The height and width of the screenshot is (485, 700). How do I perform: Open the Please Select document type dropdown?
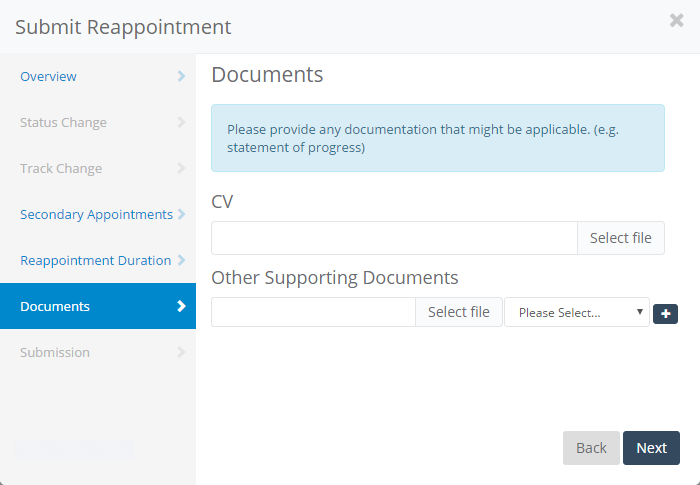pos(576,312)
